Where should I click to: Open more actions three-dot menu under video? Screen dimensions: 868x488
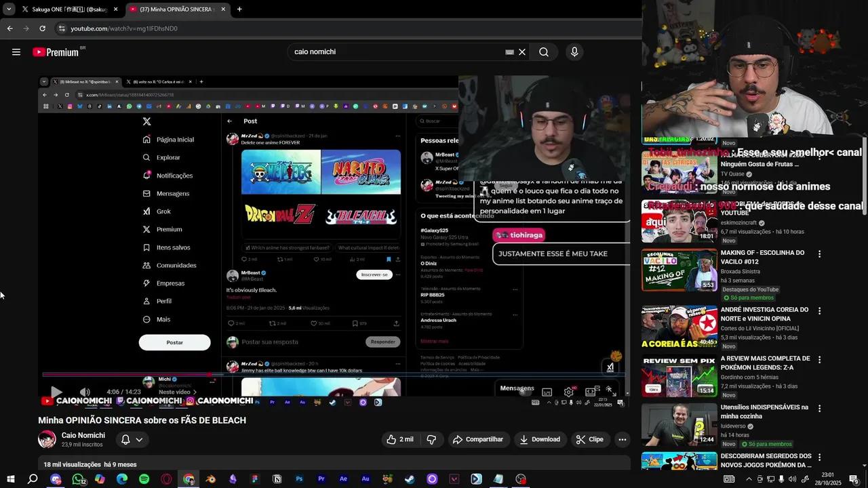623,439
